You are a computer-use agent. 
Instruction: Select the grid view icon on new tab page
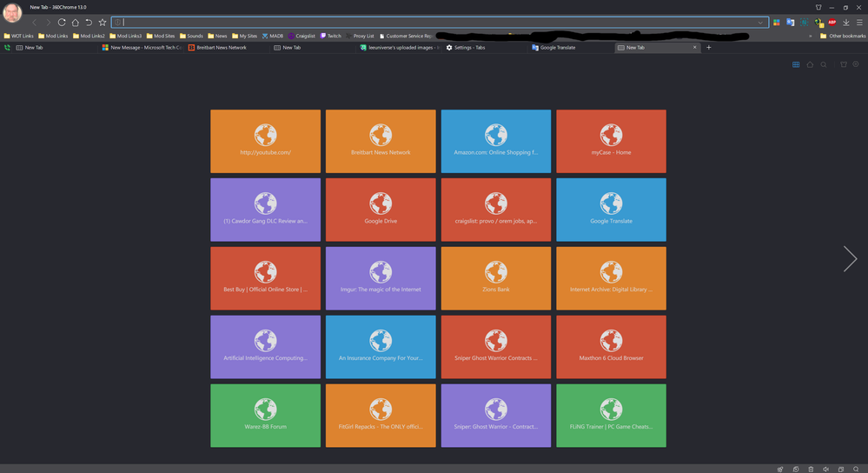tap(796, 64)
